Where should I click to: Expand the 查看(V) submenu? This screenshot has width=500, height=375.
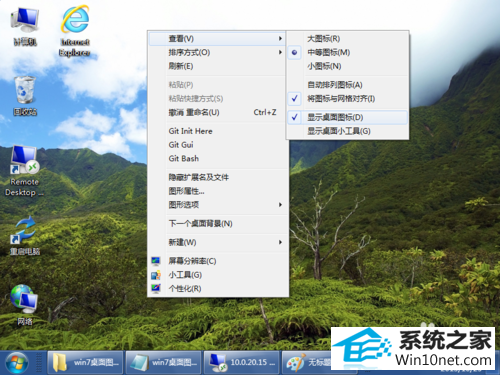click(218, 39)
